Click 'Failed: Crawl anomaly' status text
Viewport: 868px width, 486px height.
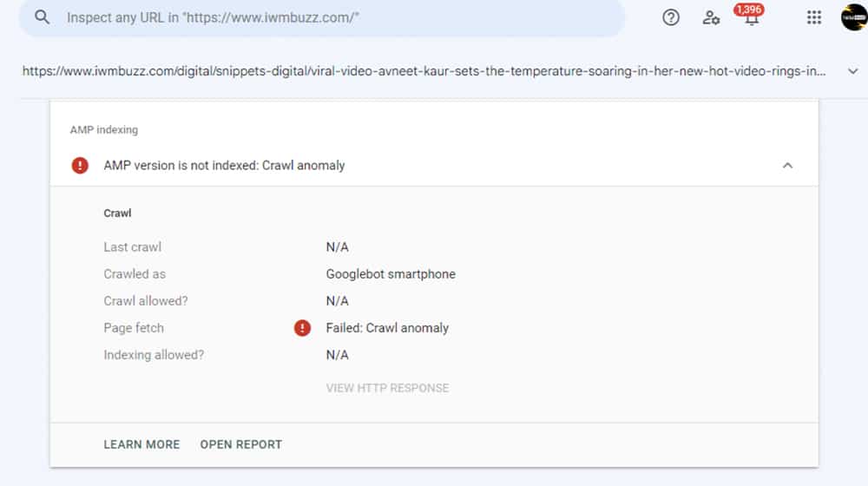point(387,328)
